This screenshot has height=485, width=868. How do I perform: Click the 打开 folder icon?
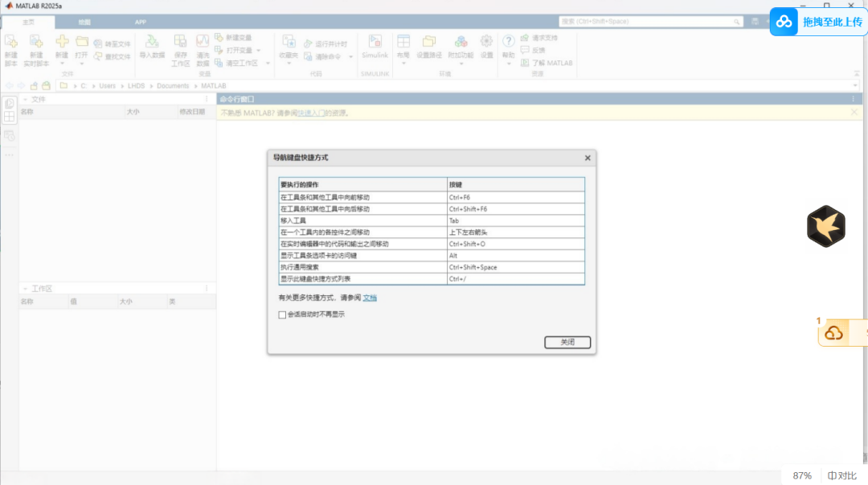(x=82, y=41)
